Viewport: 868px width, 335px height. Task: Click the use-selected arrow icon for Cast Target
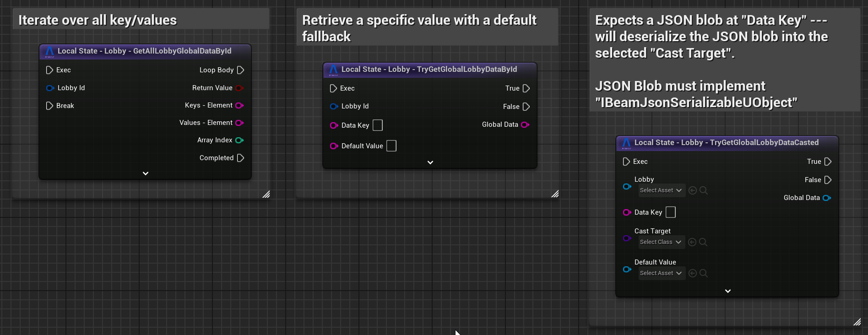pyautogui.click(x=692, y=242)
